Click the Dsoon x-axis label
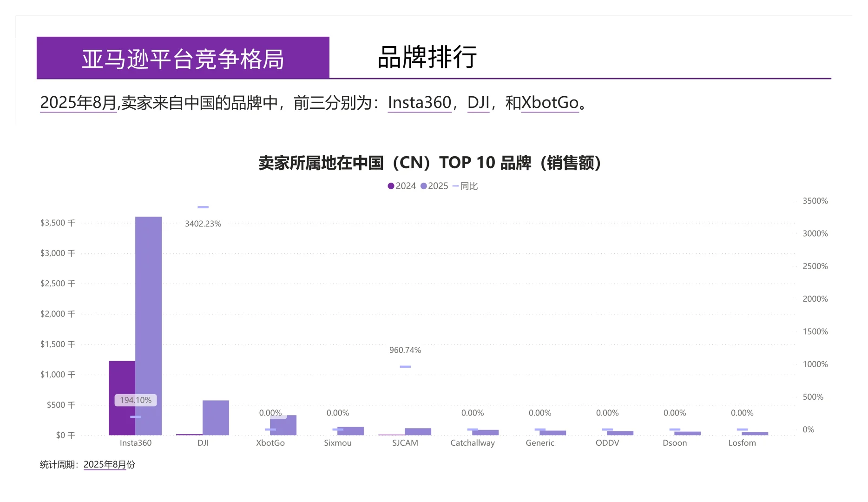Viewport: 868px width, 502px height. point(675,443)
